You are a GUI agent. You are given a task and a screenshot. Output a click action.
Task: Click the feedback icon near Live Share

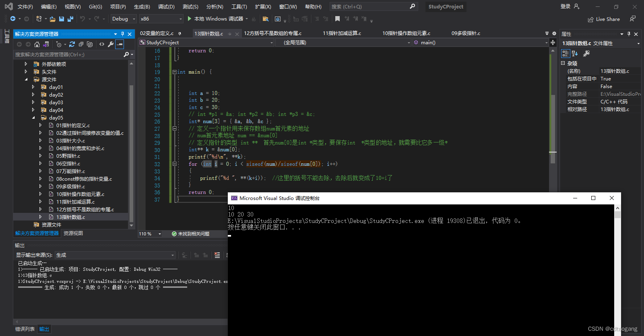tap(633, 19)
